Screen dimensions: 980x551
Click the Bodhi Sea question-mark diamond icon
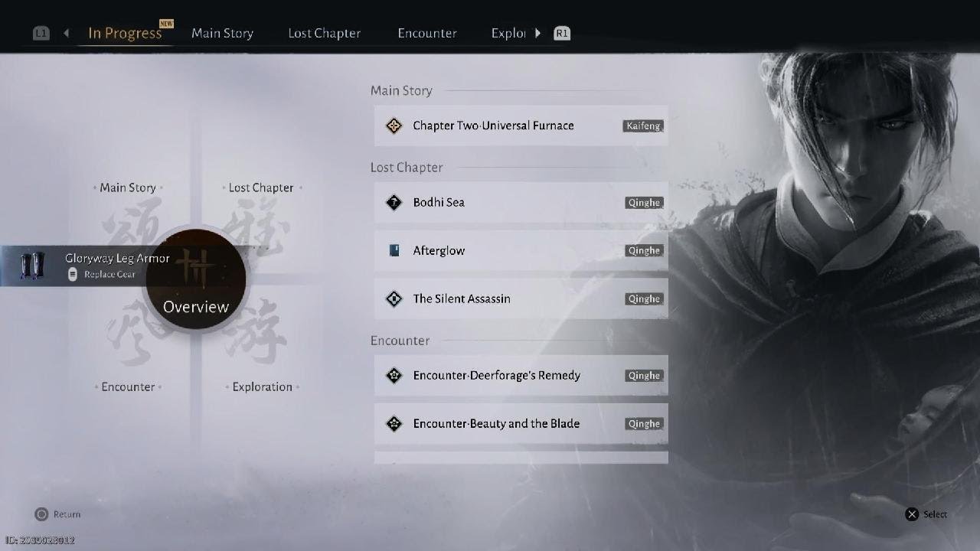pyautogui.click(x=394, y=202)
